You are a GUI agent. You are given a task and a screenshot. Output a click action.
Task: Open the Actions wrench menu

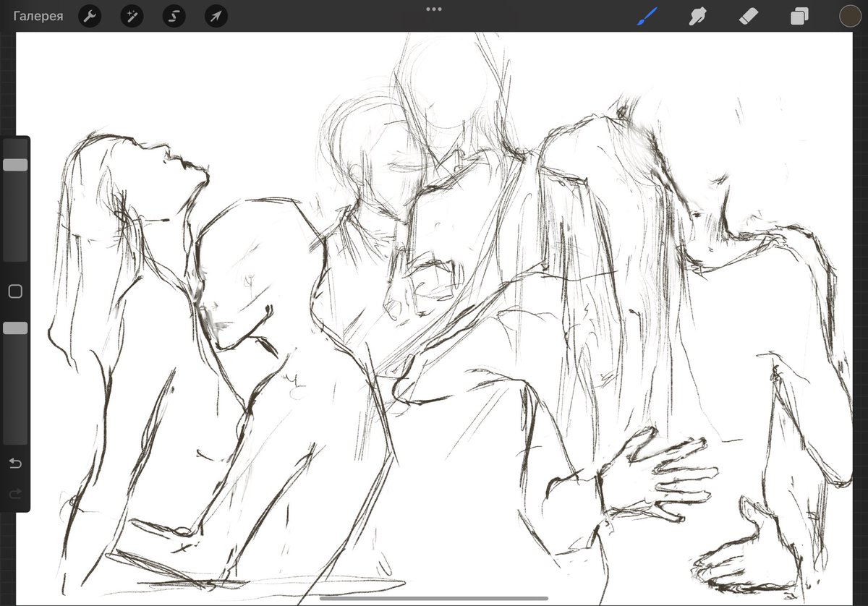coord(89,16)
